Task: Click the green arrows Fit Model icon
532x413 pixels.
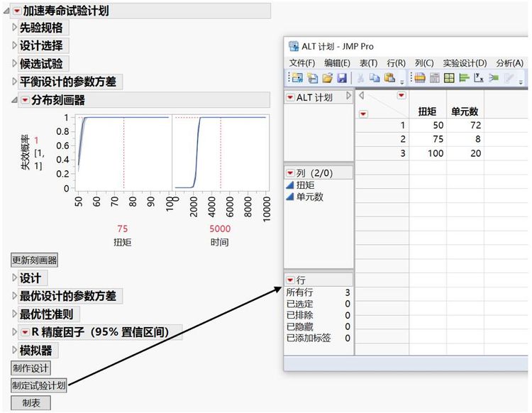Action: (x=494, y=78)
